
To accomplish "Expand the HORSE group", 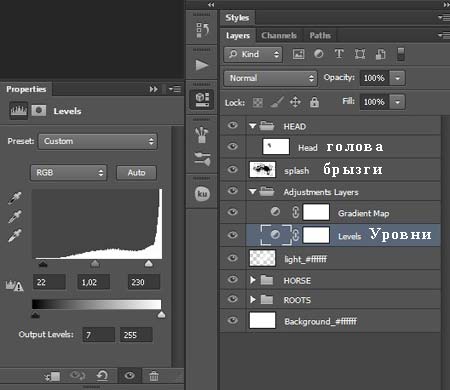I will click(253, 280).
